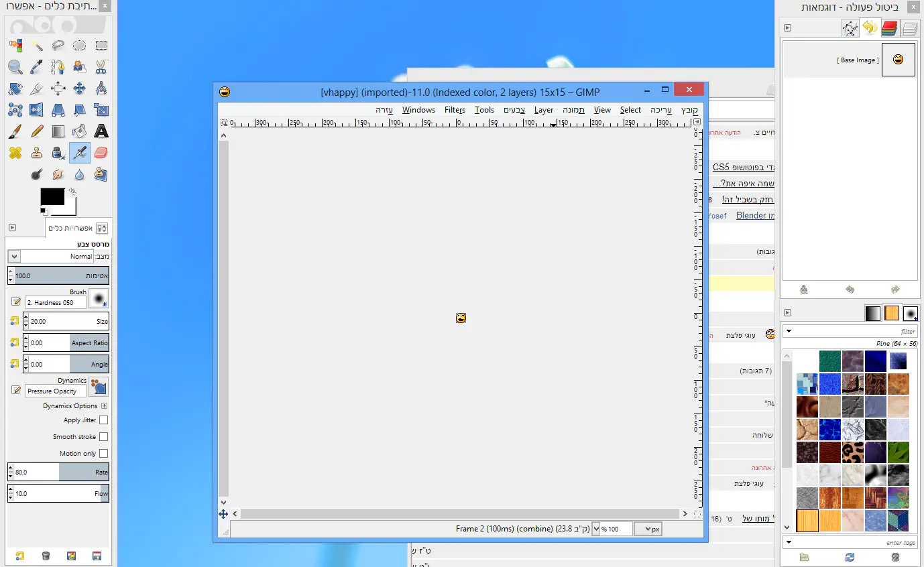Open the px unit dropdown in status bar

pos(648,529)
